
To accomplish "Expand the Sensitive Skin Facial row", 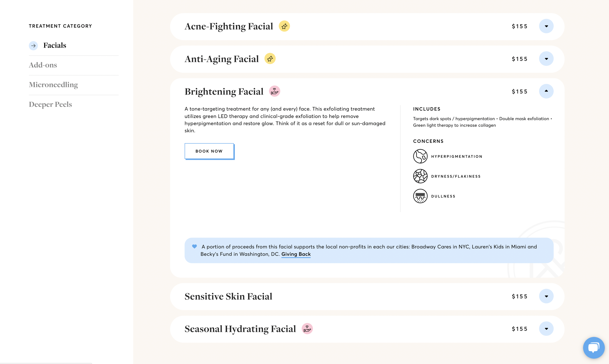I will 546,296.
